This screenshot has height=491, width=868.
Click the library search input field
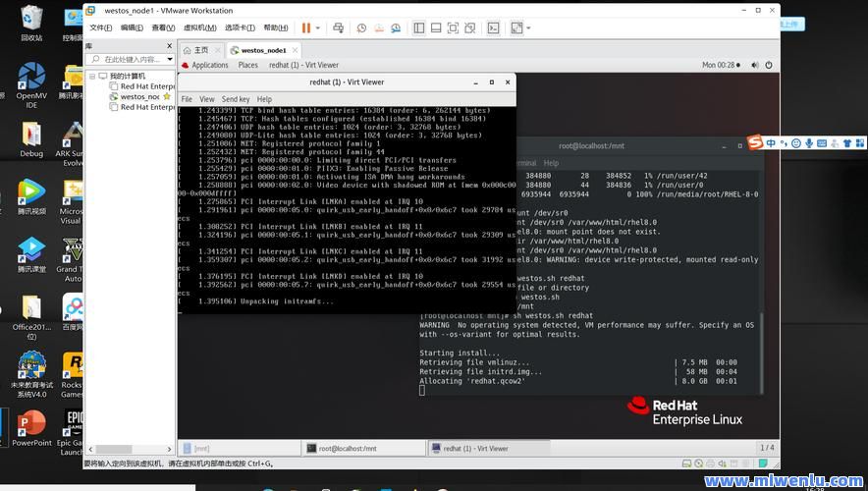133,59
